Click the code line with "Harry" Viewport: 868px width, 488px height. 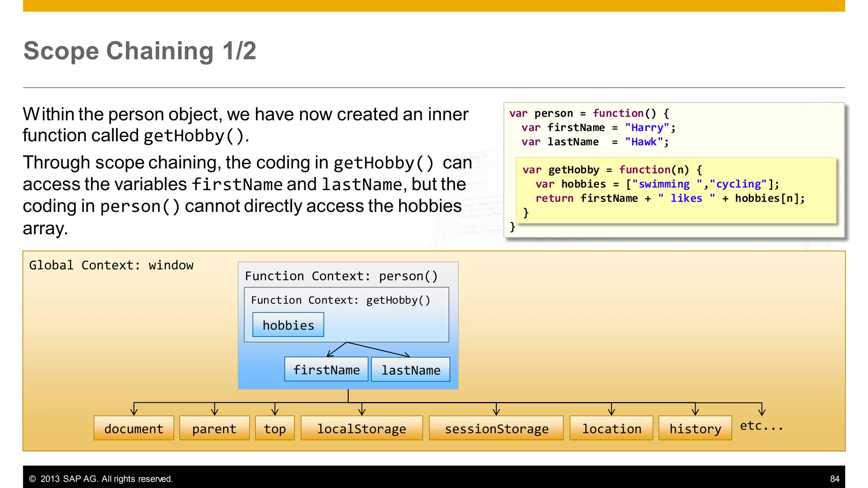tap(598, 128)
